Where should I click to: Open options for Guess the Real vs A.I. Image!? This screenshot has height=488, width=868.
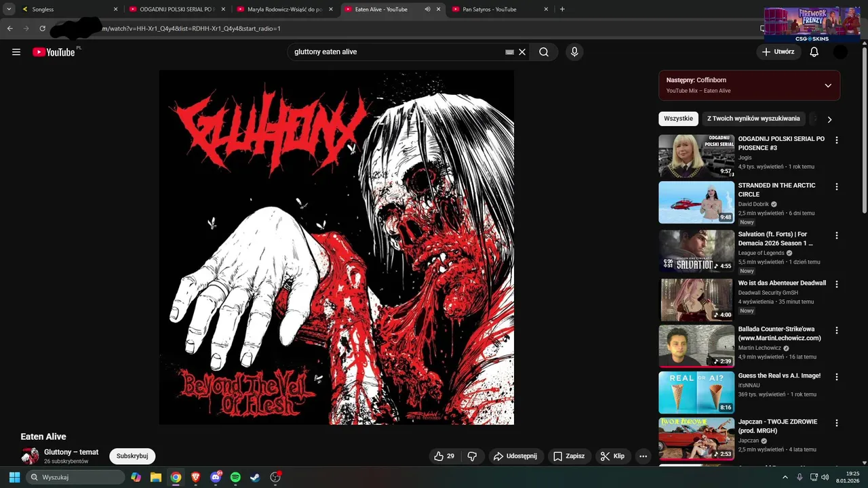[836, 377]
